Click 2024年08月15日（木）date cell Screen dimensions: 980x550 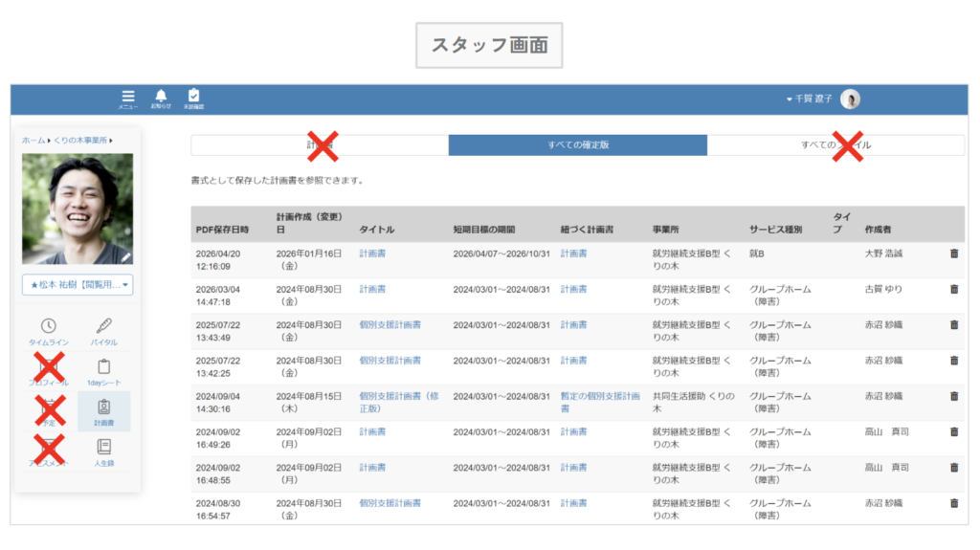[309, 403]
